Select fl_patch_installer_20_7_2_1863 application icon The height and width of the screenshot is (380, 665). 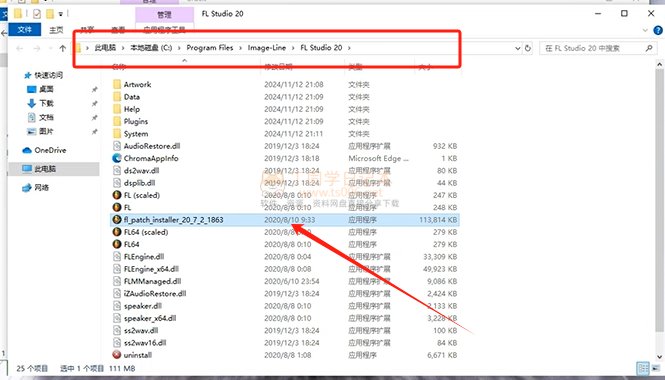coord(117,220)
